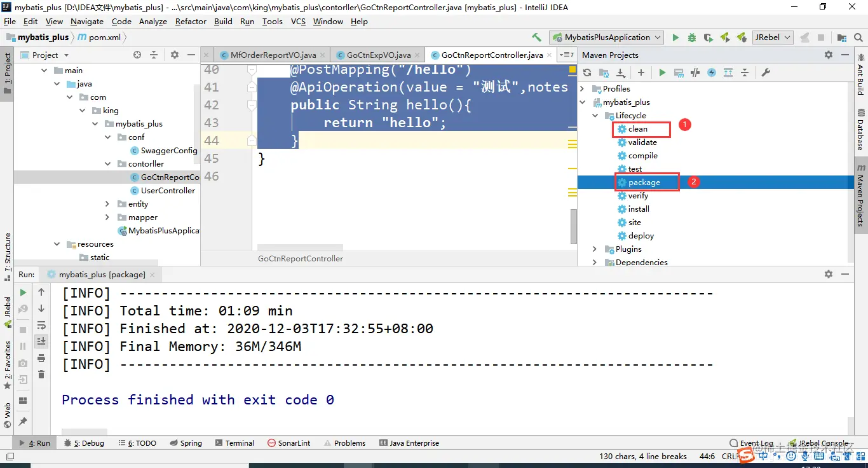Open Project panel gear settings
The image size is (868, 468).
[x=175, y=55]
